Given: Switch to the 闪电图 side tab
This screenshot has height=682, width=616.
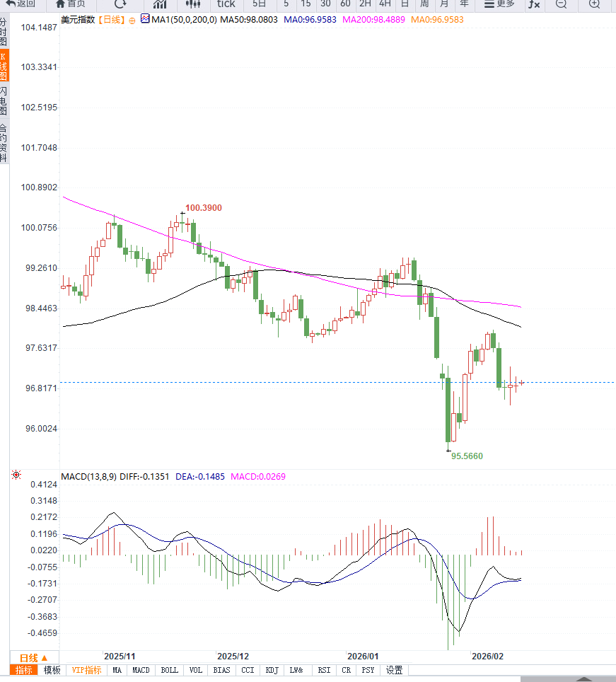Looking at the screenshot, I should click(x=4, y=102).
